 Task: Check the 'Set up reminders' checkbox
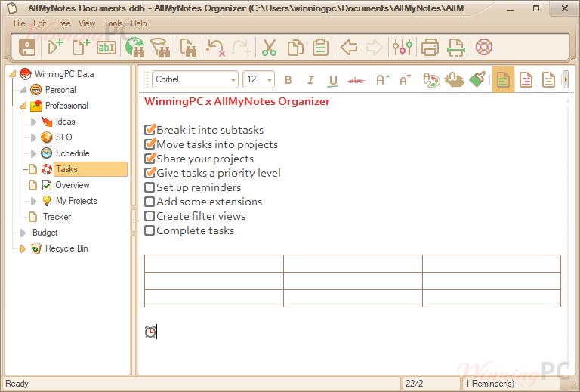pyautogui.click(x=150, y=187)
